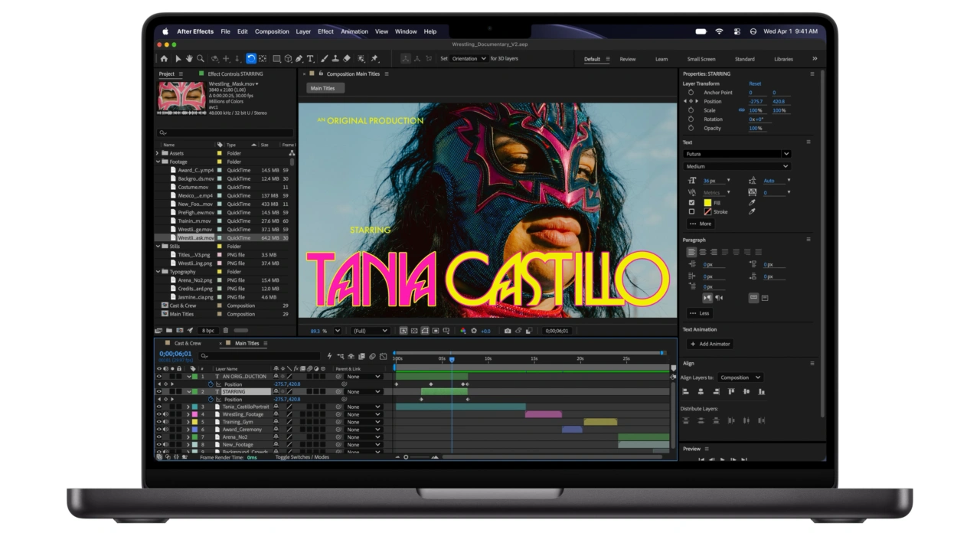Select the Clone Stamp tool
This screenshot has height=546, width=980.
tap(335, 59)
